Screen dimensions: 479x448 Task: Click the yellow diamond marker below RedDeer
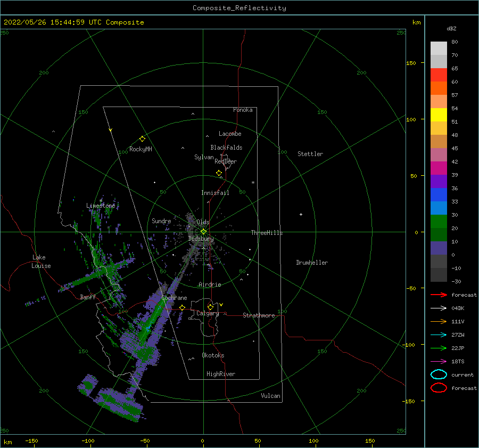coord(219,173)
